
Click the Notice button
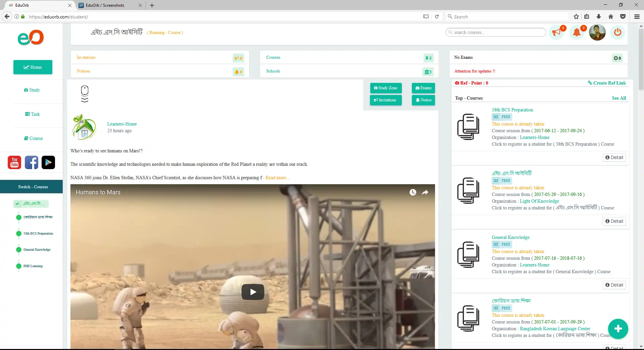point(423,100)
